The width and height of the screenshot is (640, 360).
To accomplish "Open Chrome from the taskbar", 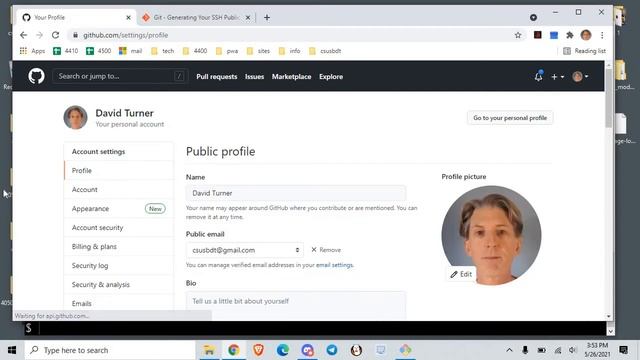I will tap(233, 350).
